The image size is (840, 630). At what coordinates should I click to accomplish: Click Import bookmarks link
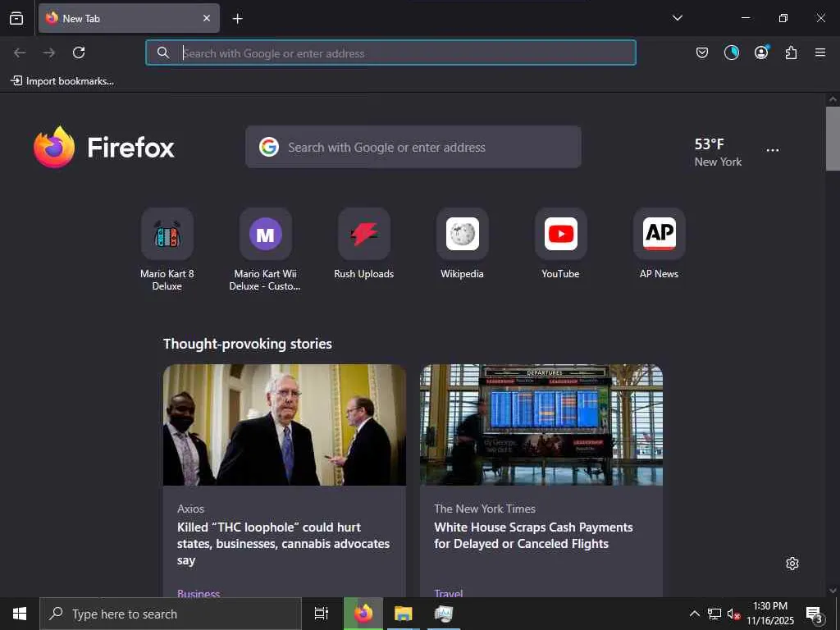[x=62, y=81]
